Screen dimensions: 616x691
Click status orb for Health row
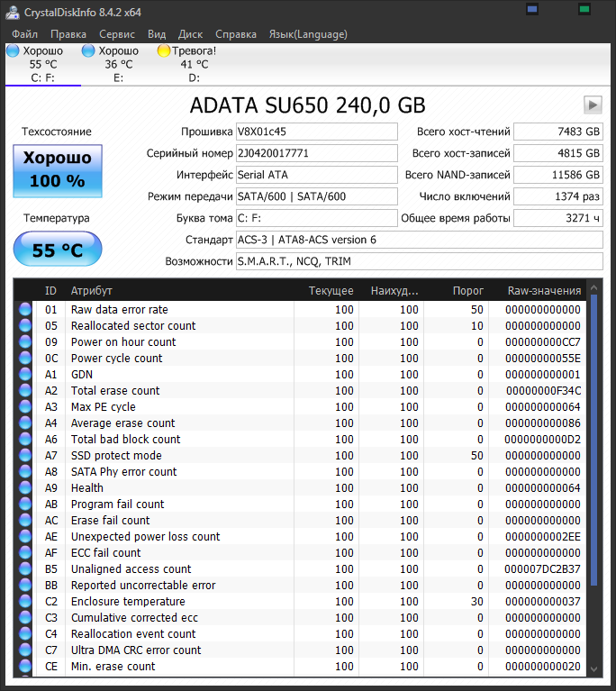tap(25, 487)
